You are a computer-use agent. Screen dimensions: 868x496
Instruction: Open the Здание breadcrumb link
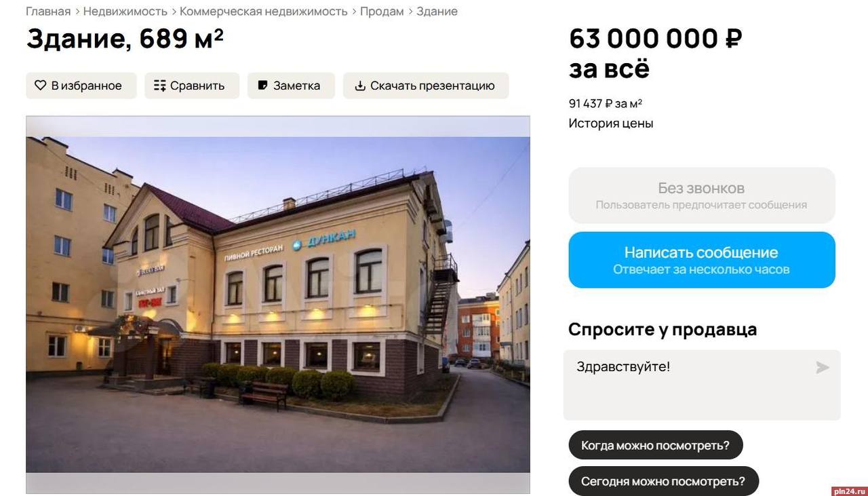point(437,12)
